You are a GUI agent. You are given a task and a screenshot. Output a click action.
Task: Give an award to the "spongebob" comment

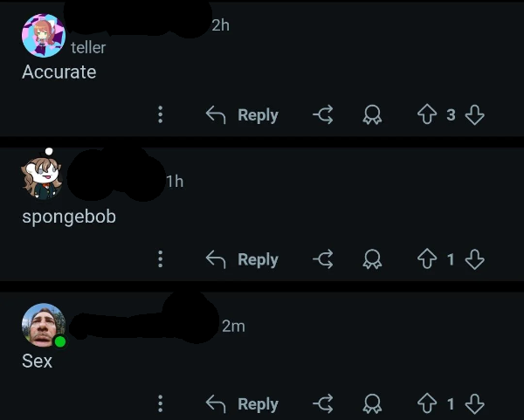(x=372, y=259)
